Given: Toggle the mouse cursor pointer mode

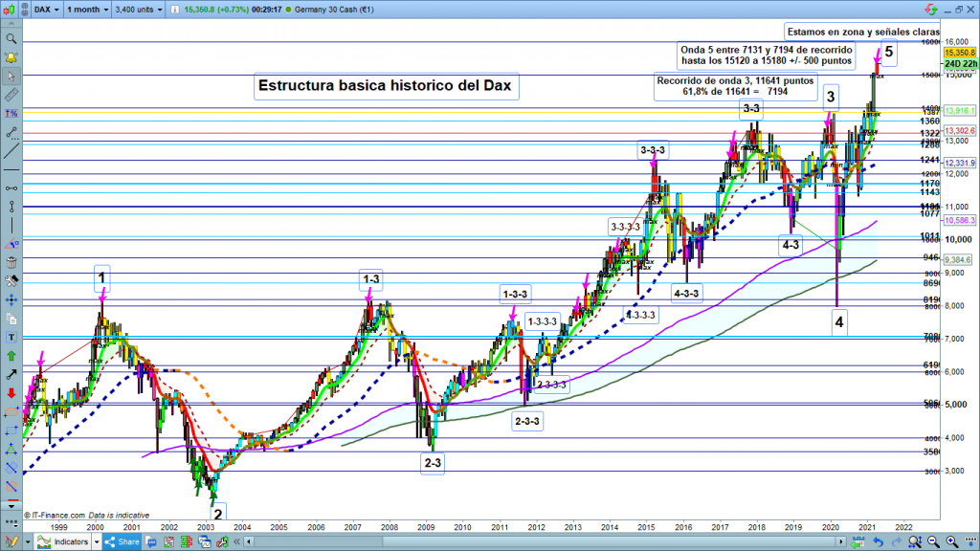Looking at the screenshot, I should tap(11, 77).
